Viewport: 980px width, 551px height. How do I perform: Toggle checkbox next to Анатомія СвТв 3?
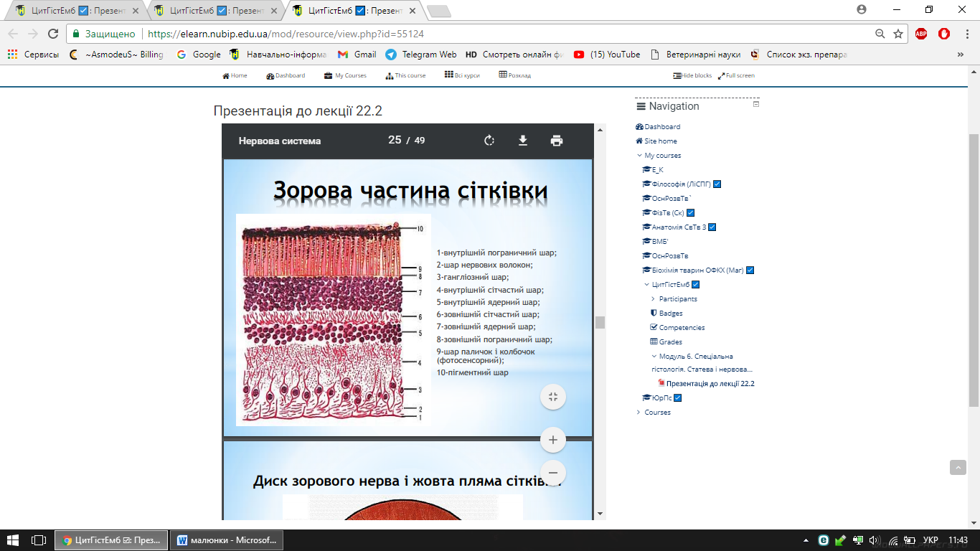pyautogui.click(x=712, y=227)
